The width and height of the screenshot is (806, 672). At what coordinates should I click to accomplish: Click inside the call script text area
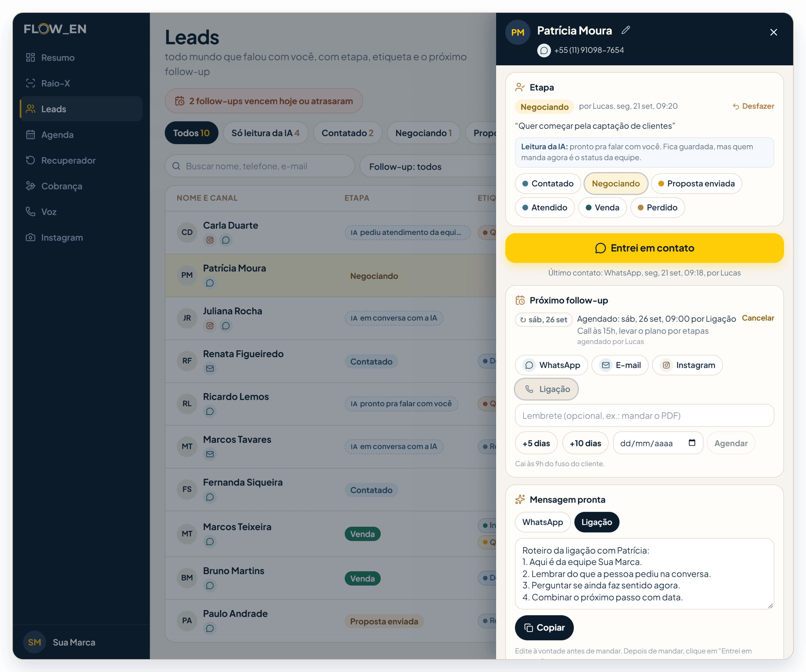pyautogui.click(x=644, y=574)
